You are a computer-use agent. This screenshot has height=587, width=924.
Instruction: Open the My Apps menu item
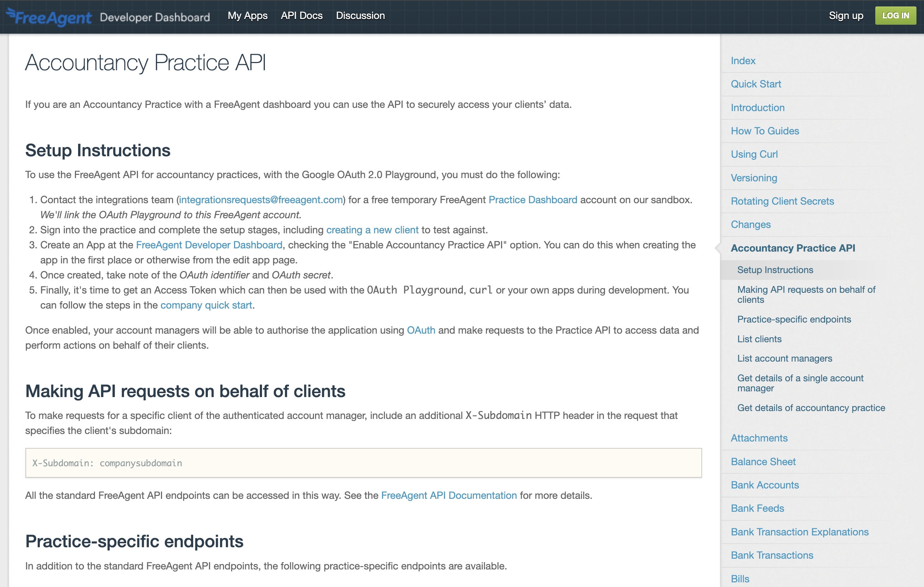(248, 16)
